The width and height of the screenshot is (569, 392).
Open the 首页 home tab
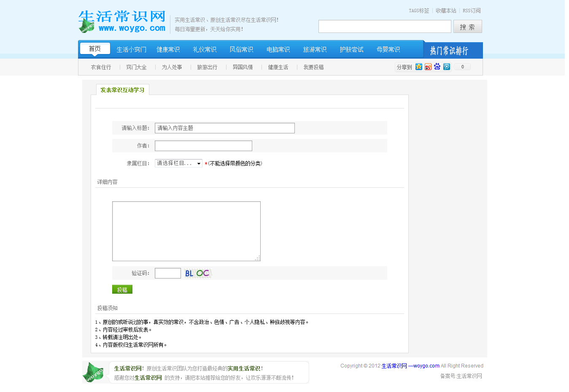[95, 49]
